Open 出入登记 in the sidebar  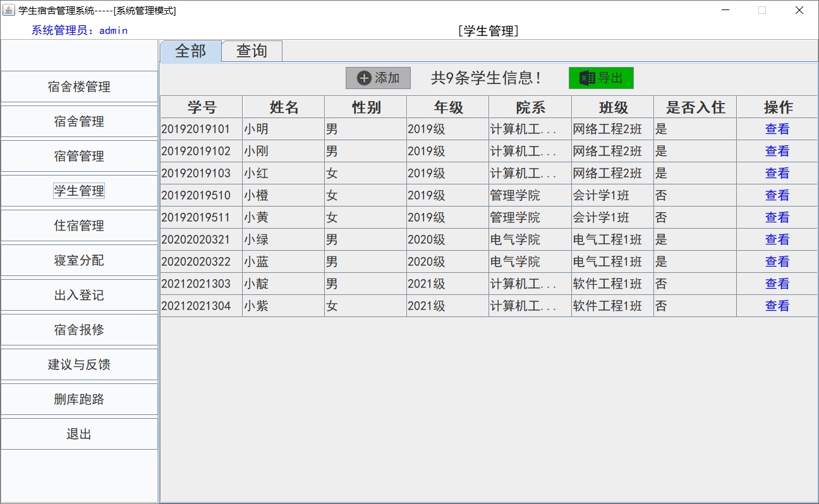pos(79,296)
